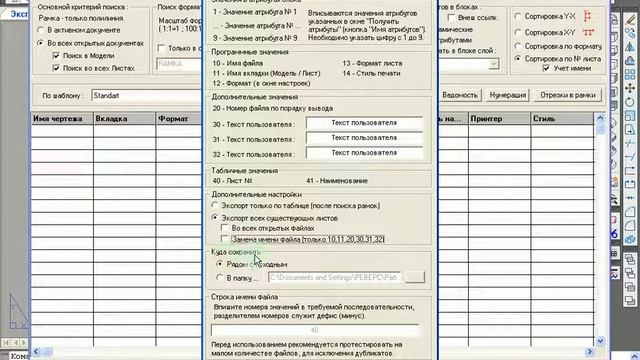This screenshot has height=360, width=640.
Task: Select 'Во всех открытых документах' radio option
Action: point(40,43)
